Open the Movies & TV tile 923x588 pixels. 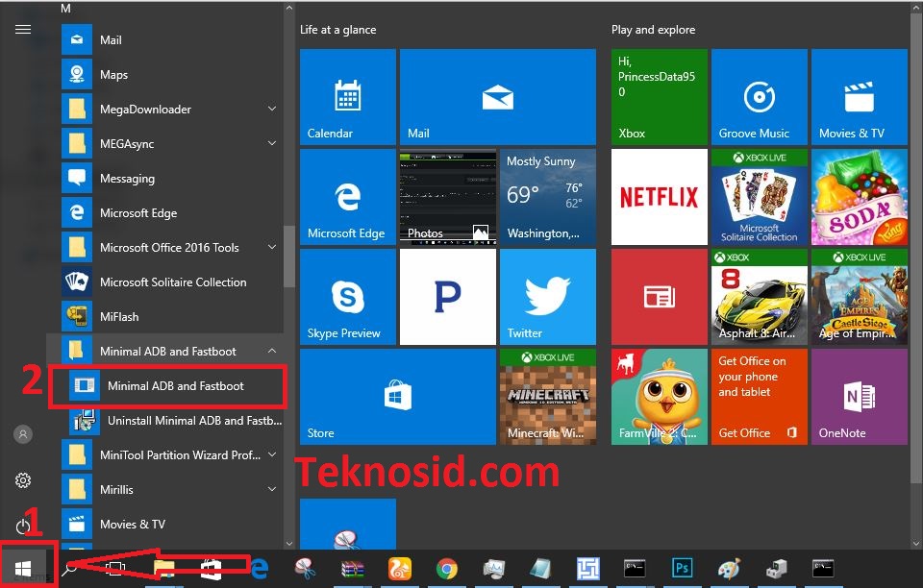click(x=860, y=96)
